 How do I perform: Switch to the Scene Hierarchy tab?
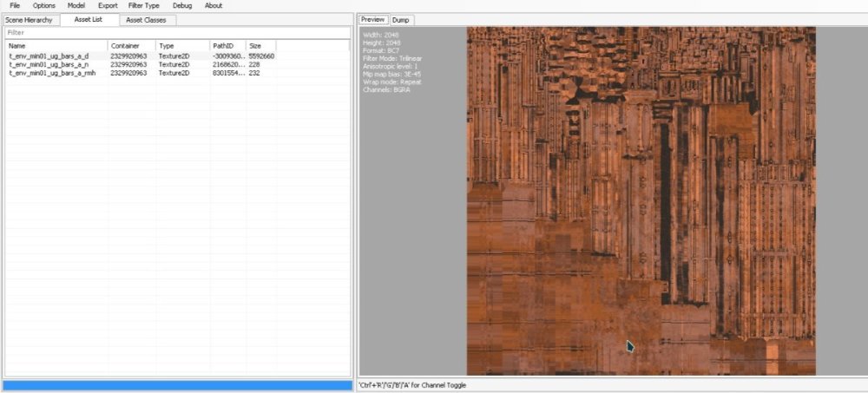30,19
